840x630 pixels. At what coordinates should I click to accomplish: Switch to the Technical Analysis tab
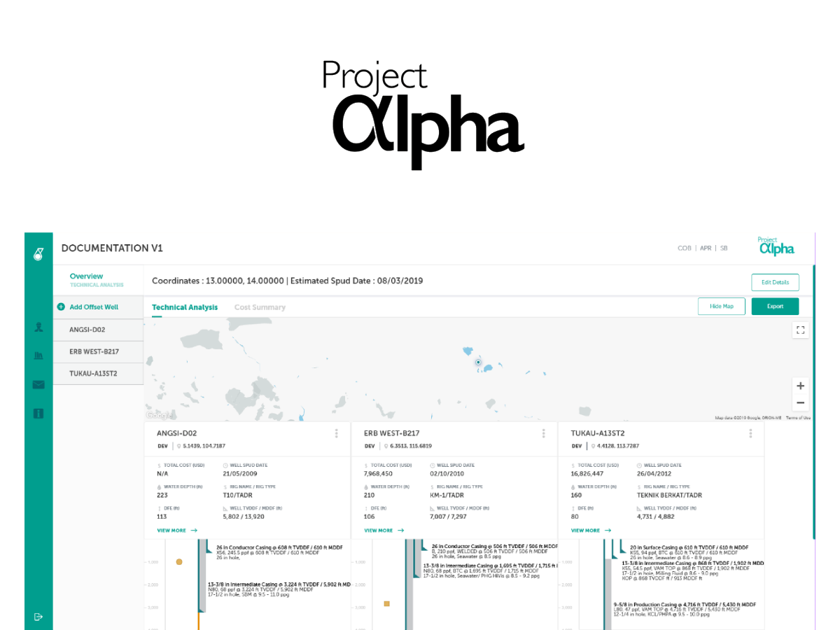[x=185, y=307]
